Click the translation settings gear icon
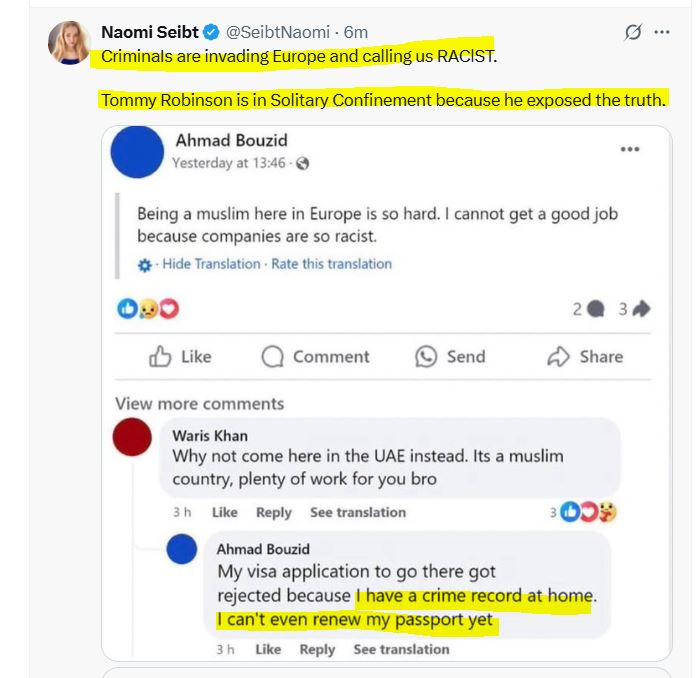Image resolution: width=698 pixels, height=678 pixels. click(145, 265)
